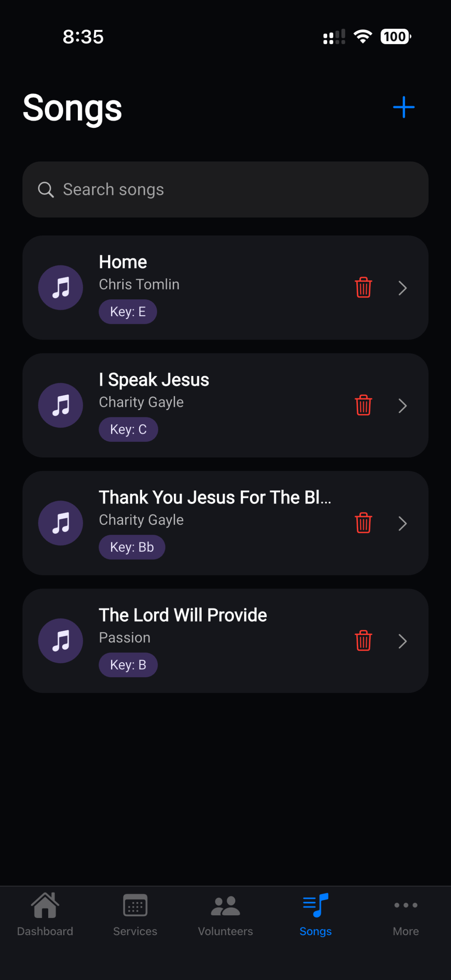Remove The Lord Will Provide with trash icon
Viewport: 451px width, 980px height.
[363, 640]
